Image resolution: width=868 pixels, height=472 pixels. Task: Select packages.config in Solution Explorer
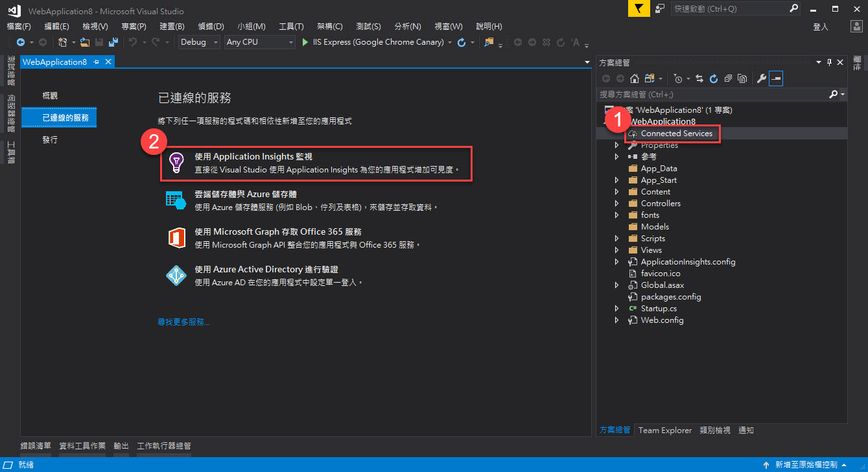point(671,297)
